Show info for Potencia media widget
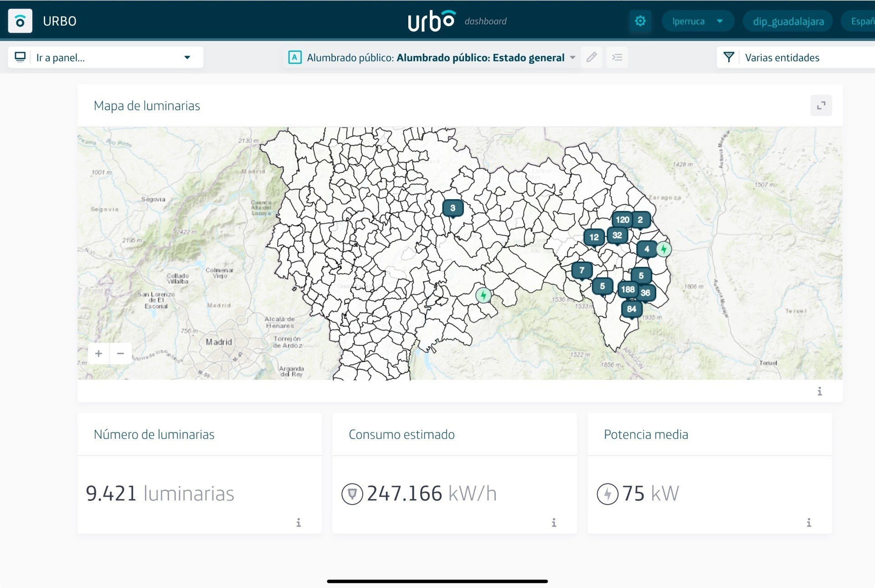Viewport: 875px width, 588px height. point(809,522)
